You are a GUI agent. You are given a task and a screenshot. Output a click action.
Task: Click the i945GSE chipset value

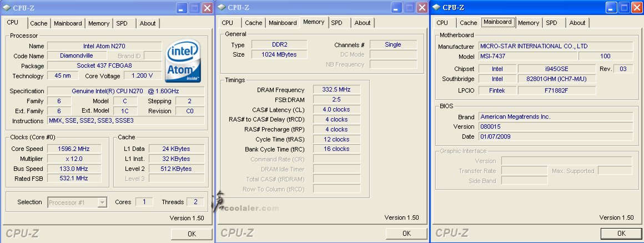click(556, 69)
